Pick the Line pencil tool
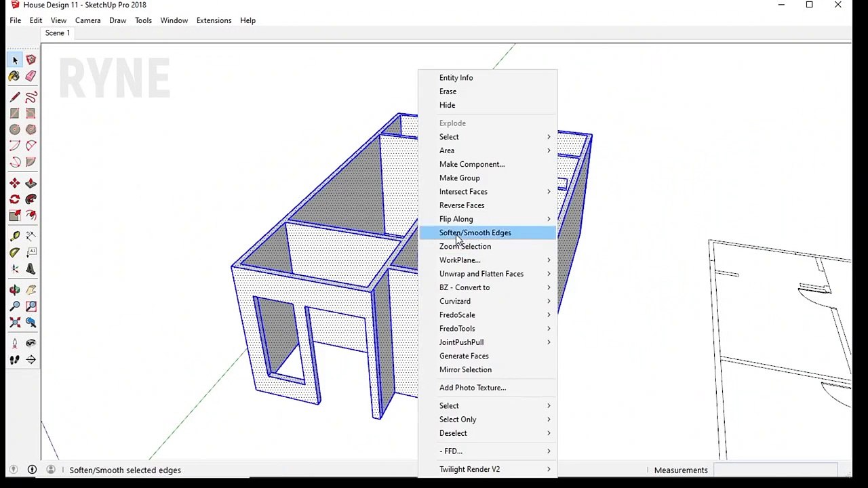868x488 pixels. pos(15,98)
